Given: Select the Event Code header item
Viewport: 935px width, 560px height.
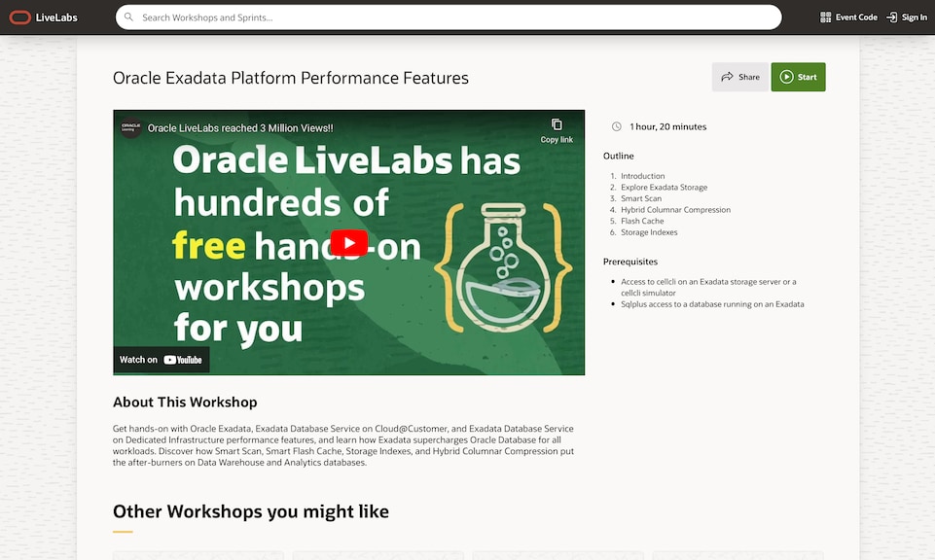Looking at the screenshot, I should coord(849,17).
